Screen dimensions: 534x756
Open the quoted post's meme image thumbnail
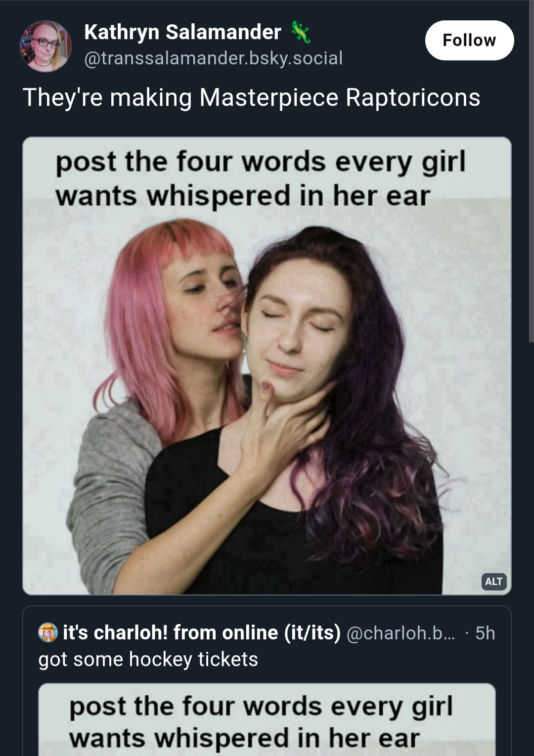click(x=267, y=720)
